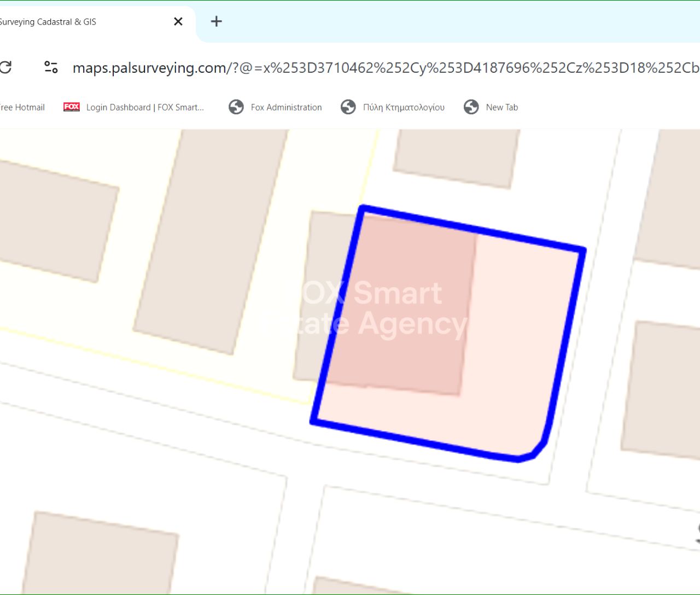Click the globe icon beside New Tab
Image resolution: width=700 pixels, height=595 pixels.
tap(471, 107)
